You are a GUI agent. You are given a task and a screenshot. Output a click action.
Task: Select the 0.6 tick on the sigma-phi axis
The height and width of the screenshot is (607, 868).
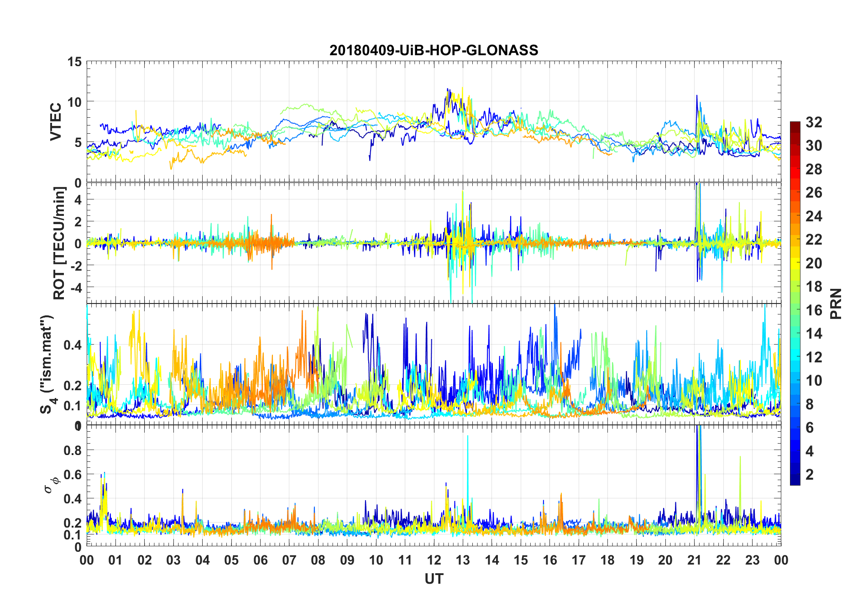(x=73, y=474)
